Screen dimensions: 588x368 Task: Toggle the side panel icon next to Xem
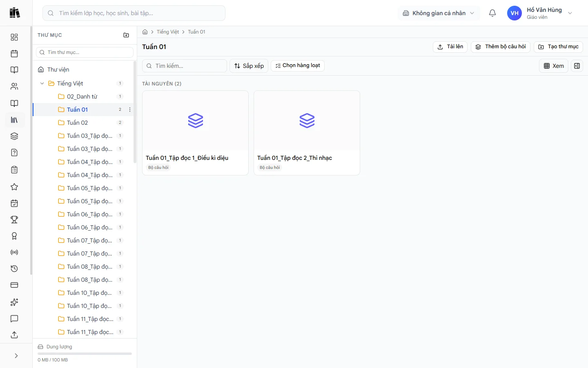coord(577,66)
